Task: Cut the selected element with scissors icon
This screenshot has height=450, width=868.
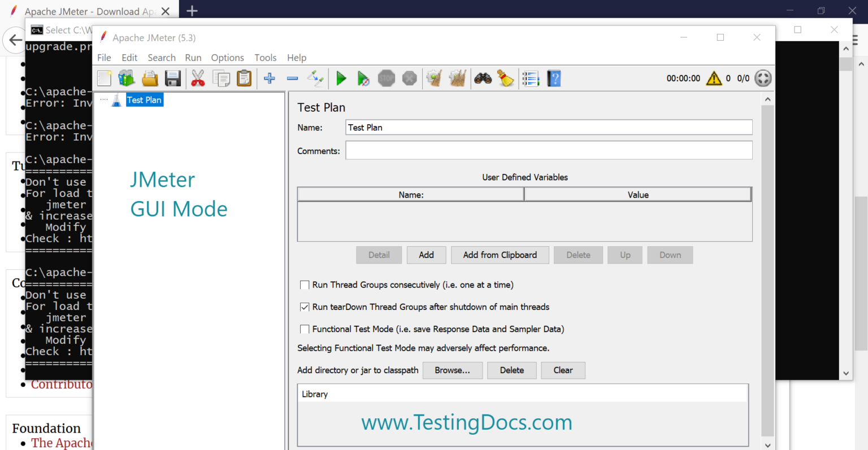Action: [197, 78]
